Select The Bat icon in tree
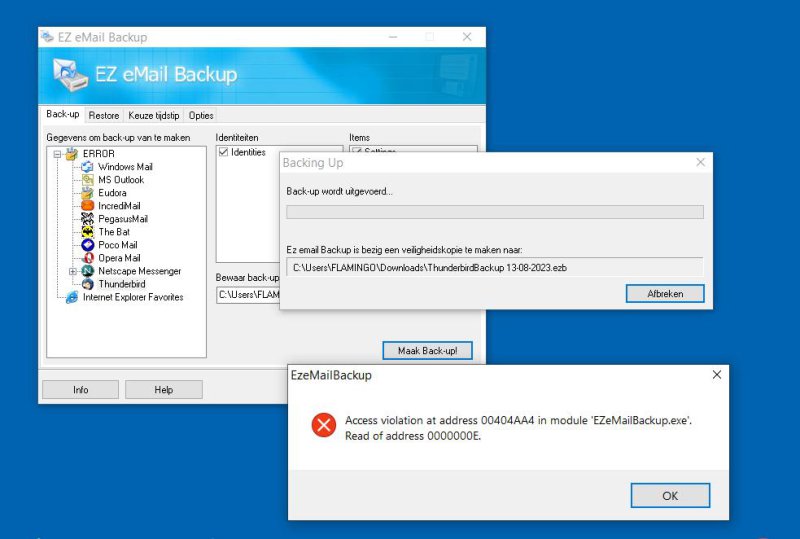Image resolution: width=800 pixels, height=539 pixels. tap(88, 232)
